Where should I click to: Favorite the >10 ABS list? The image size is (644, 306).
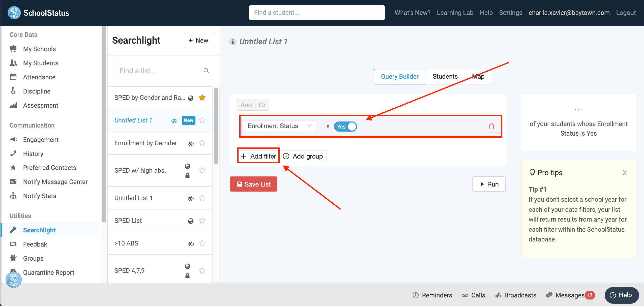click(202, 243)
